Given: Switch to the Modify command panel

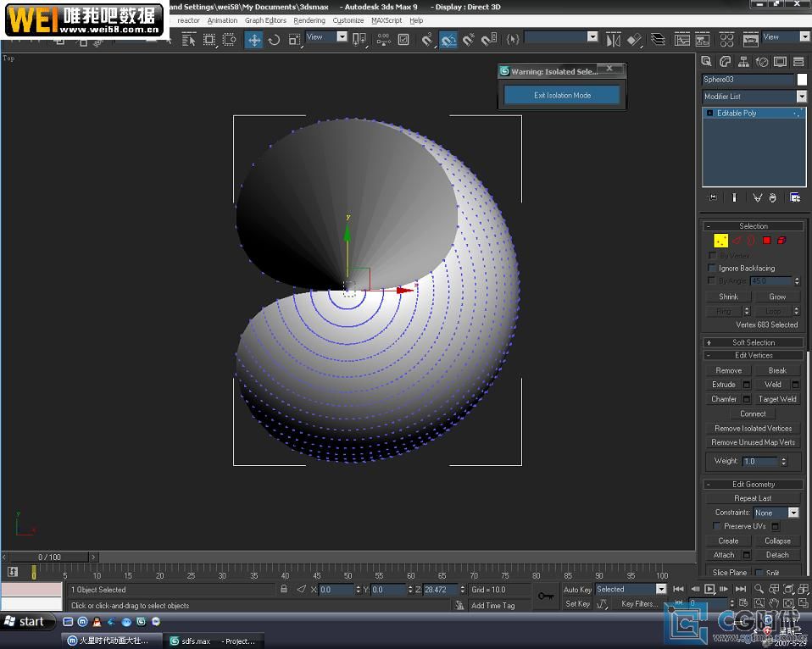Looking at the screenshot, I should [x=725, y=62].
